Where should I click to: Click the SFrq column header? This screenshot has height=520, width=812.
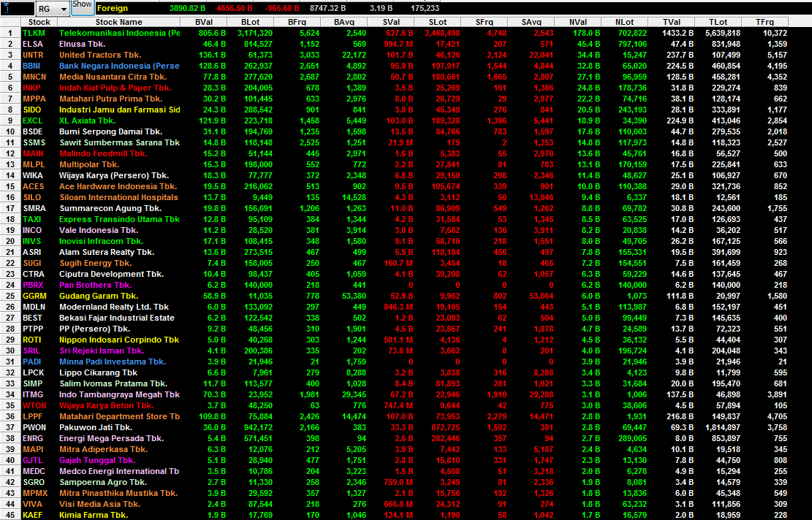pos(484,22)
